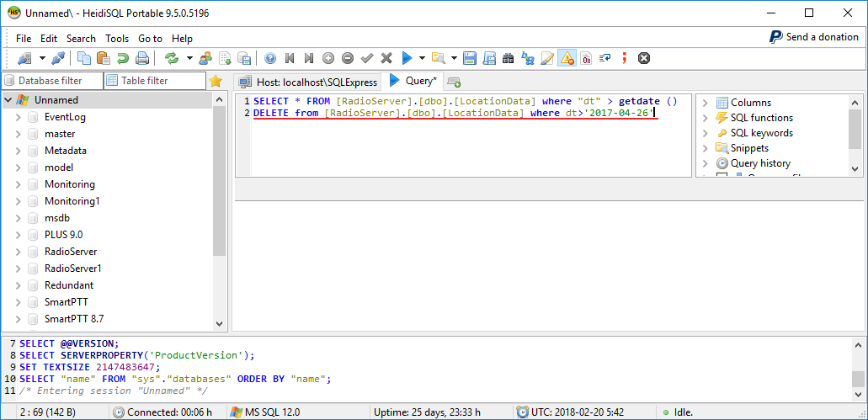The image size is (868, 420).
Task: Click the Print icon
Action: coord(141,57)
